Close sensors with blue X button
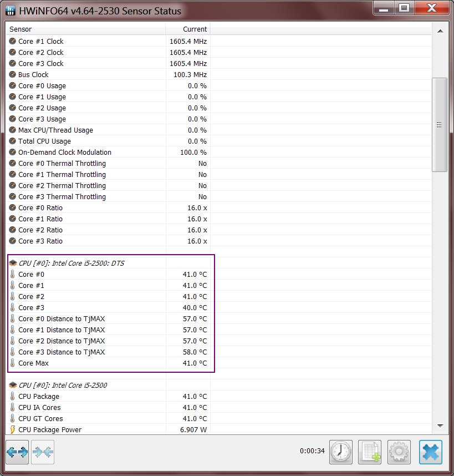 (x=431, y=452)
